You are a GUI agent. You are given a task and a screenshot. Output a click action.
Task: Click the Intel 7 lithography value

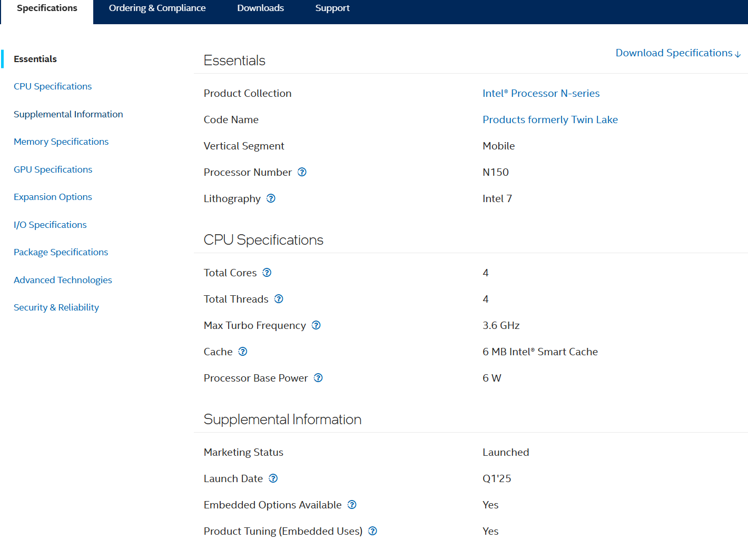(497, 198)
